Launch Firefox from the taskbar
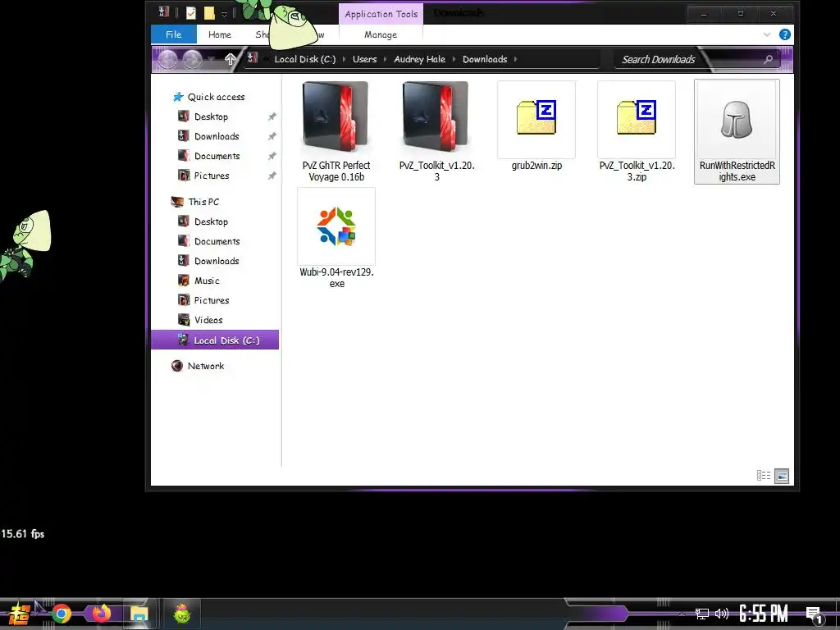 tap(101, 613)
